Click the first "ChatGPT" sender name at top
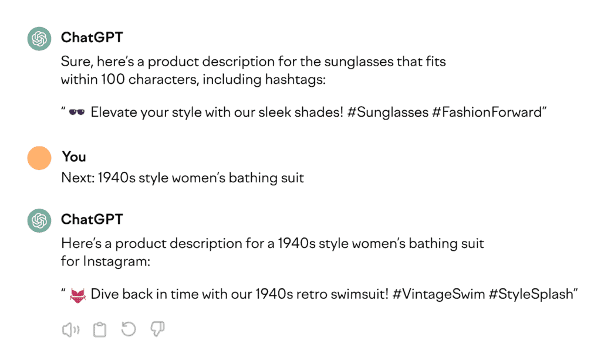 tap(92, 38)
